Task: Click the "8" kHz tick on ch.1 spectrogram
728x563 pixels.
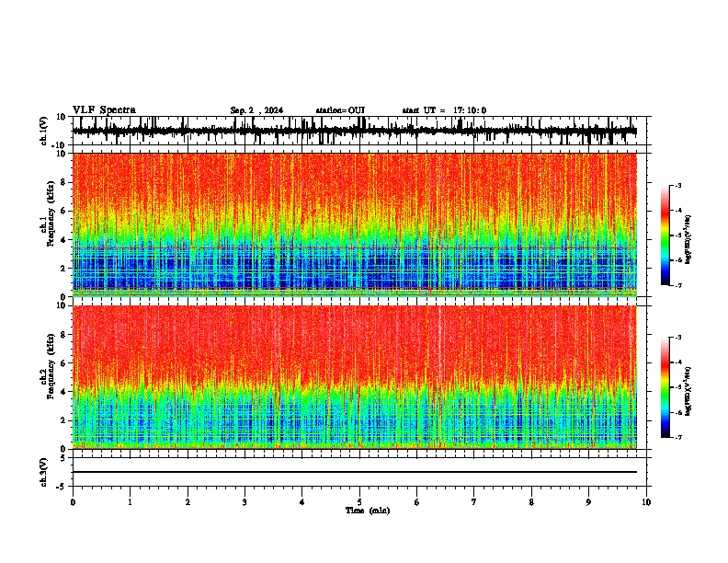Action: (x=63, y=182)
